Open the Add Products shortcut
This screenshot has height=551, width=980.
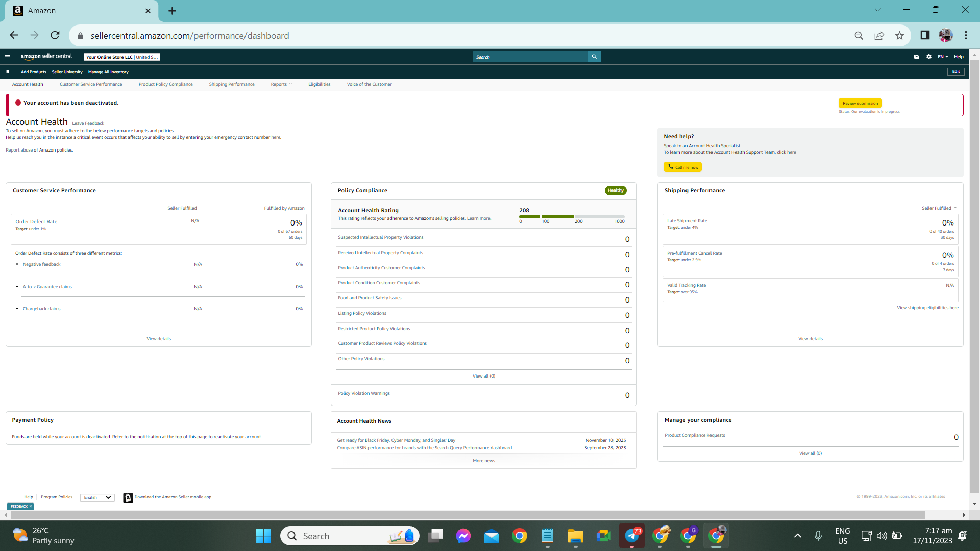pos(34,72)
